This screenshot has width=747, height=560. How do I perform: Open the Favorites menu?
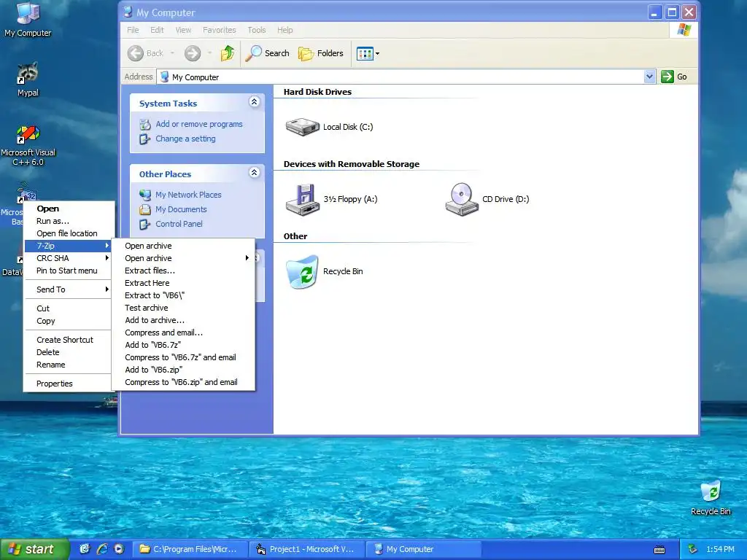tap(219, 30)
